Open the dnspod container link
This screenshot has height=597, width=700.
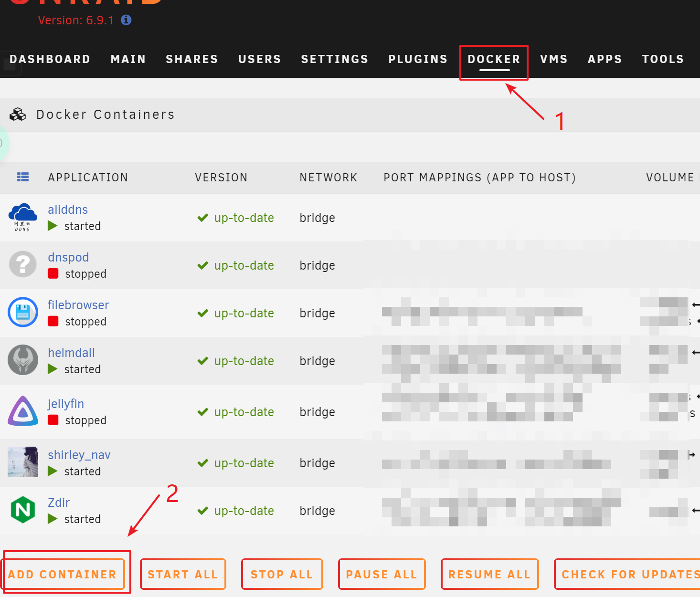68,258
